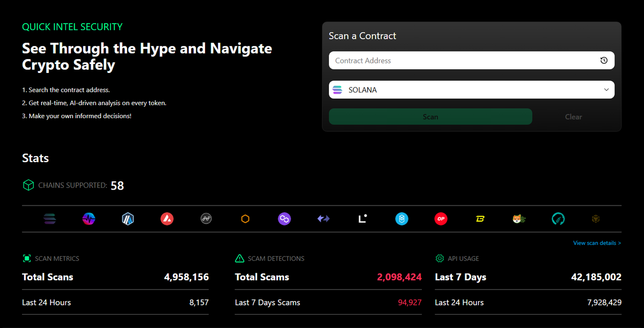
Task: Click the API USAGE label
Action: click(x=463, y=259)
